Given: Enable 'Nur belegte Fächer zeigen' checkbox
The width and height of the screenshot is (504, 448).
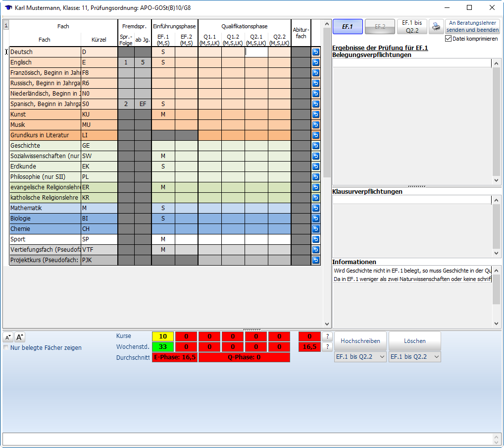Looking at the screenshot, I should [x=6, y=348].
